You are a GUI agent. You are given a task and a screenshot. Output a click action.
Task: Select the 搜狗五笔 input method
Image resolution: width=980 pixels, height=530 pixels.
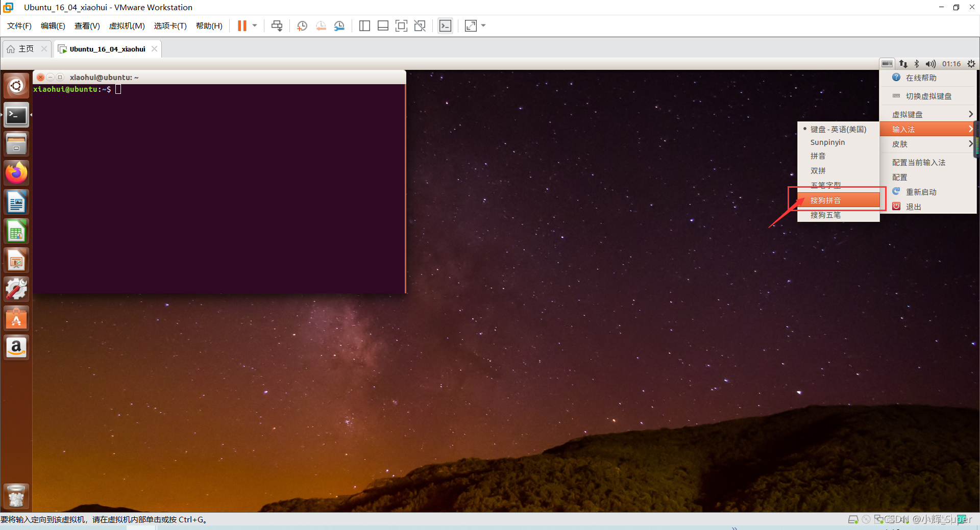point(839,215)
